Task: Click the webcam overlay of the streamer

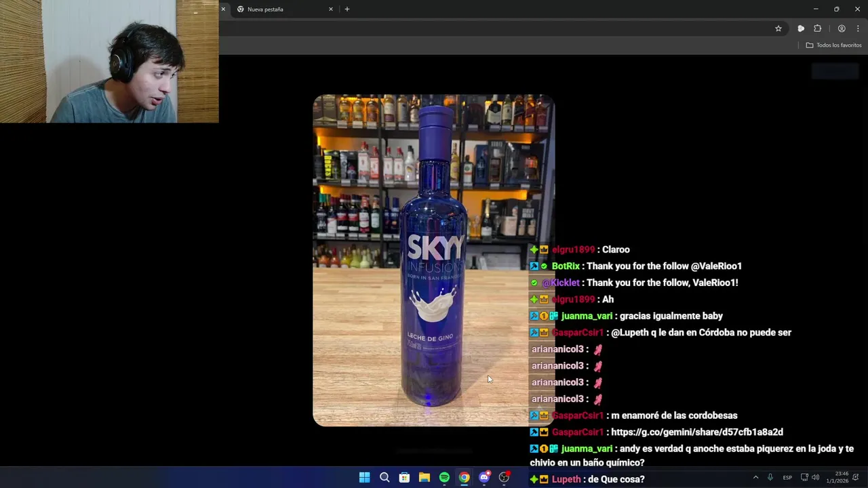Action: 109,61
